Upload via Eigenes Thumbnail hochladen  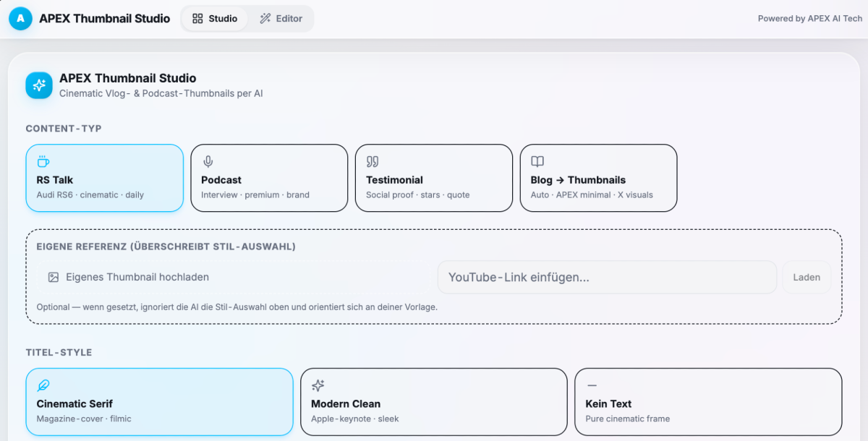234,277
